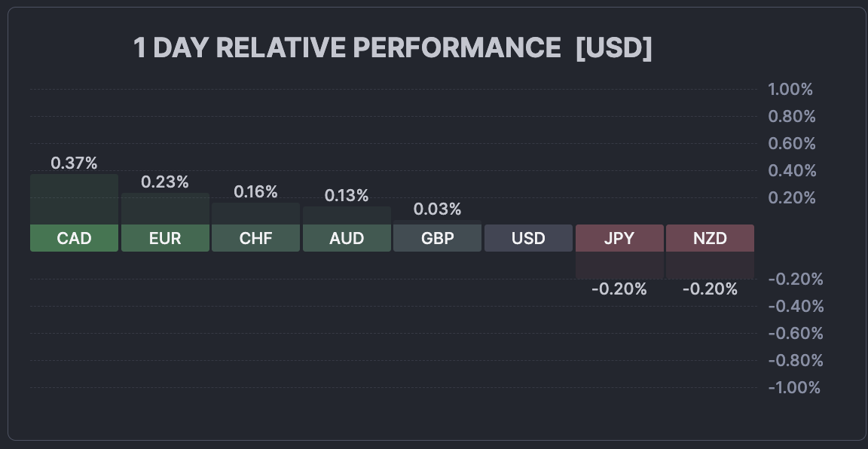868x449 pixels.
Task: Click the GBP currency tile
Action: pyautogui.click(x=437, y=238)
